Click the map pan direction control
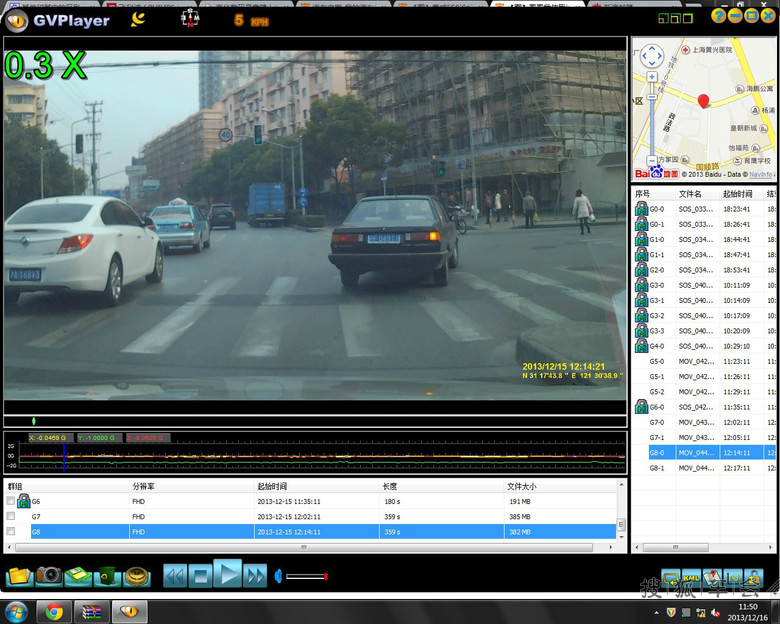This screenshot has width=780, height=624. [x=652, y=55]
